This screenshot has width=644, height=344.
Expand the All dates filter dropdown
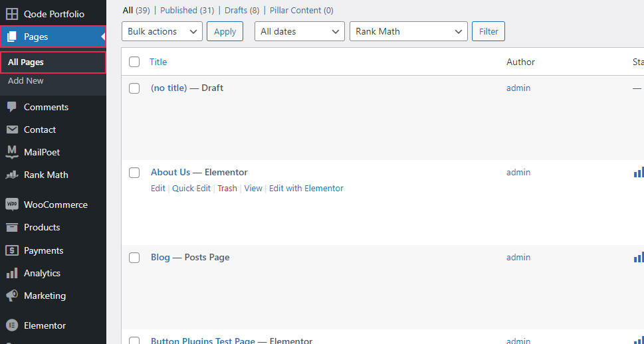[x=299, y=31]
